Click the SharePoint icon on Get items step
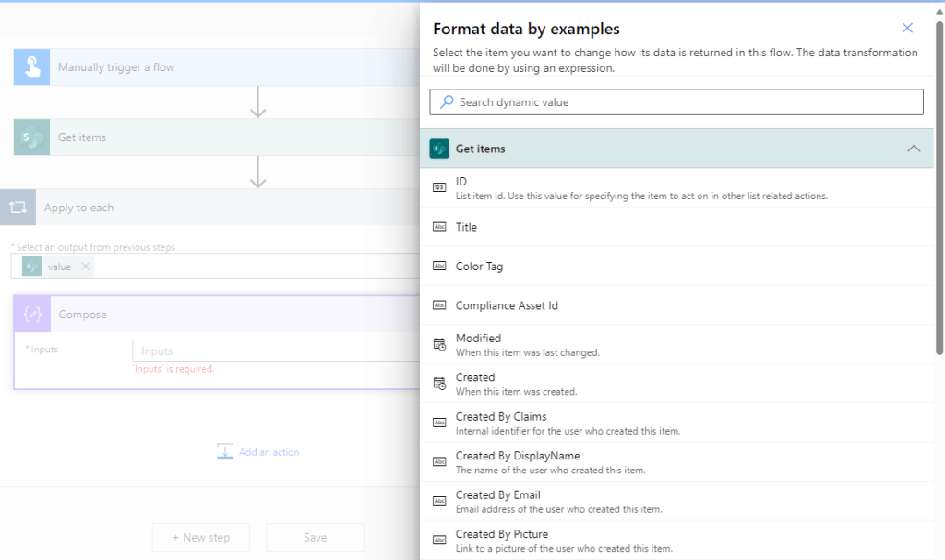Image resolution: width=945 pixels, height=560 pixels. 31,137
